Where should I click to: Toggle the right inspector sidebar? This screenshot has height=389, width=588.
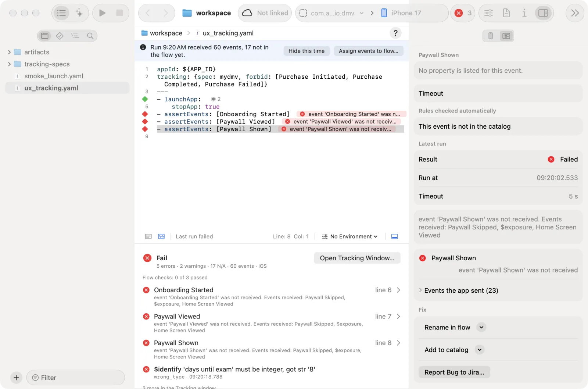[x=543, y=13]
